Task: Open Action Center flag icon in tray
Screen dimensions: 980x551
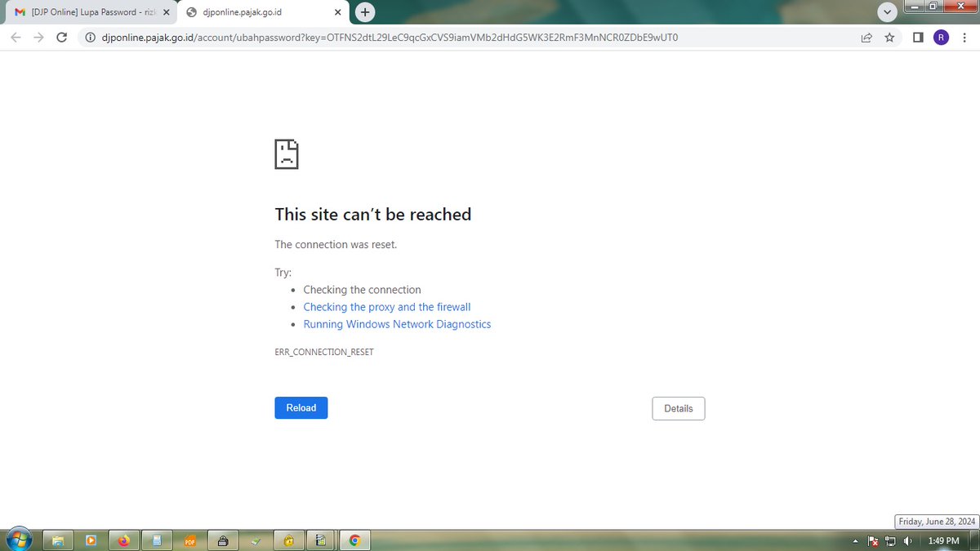Action: [x=873, y=541]
